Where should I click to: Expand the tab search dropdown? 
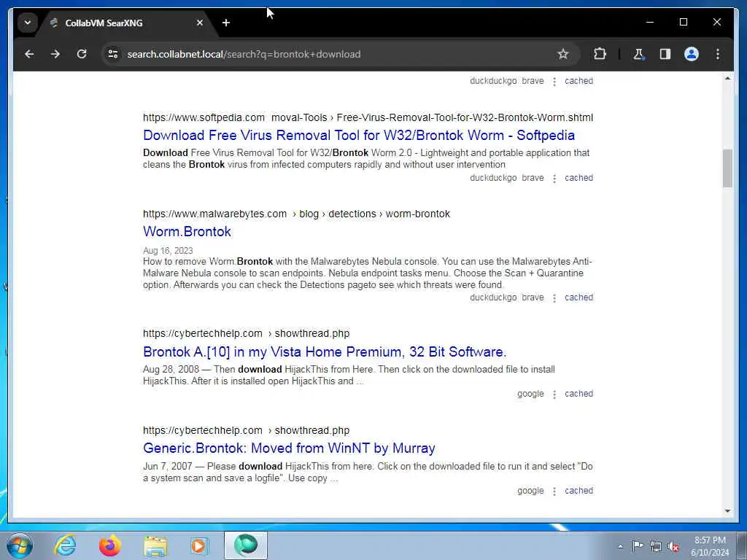[28, 23]
